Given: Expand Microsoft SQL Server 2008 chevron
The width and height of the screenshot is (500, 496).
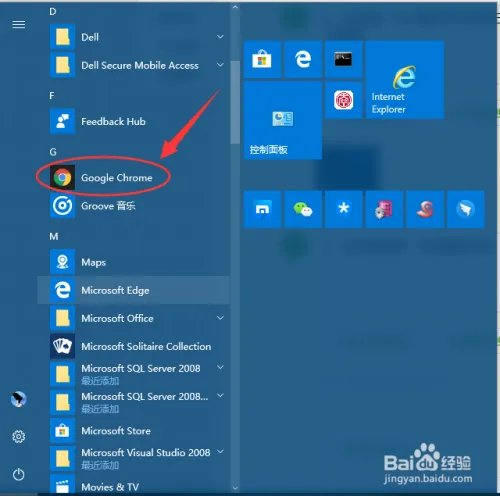Looking at the screenshot, I should click(x=220, y=367).
